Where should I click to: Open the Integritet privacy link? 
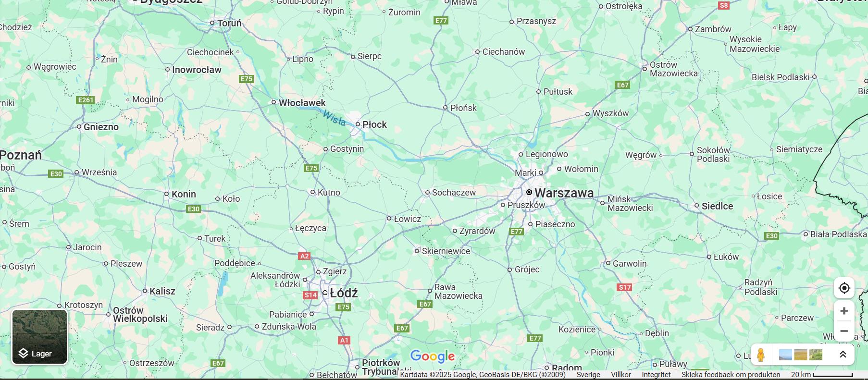pos(656,375)
